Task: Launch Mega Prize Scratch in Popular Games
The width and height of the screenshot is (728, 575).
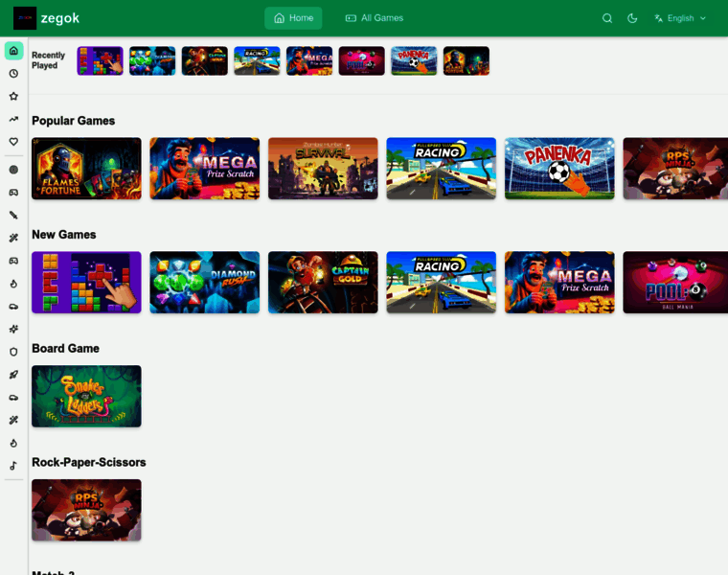Action: 205,168
